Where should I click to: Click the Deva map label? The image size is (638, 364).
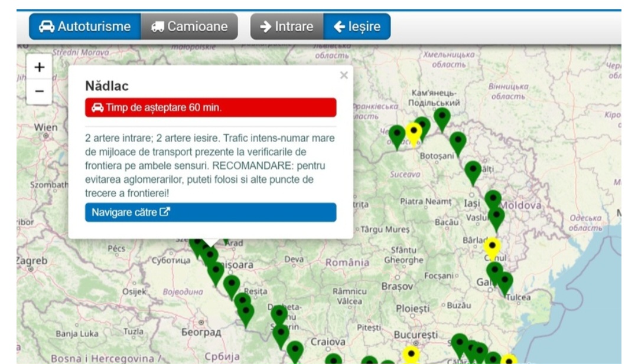(294, 259)
